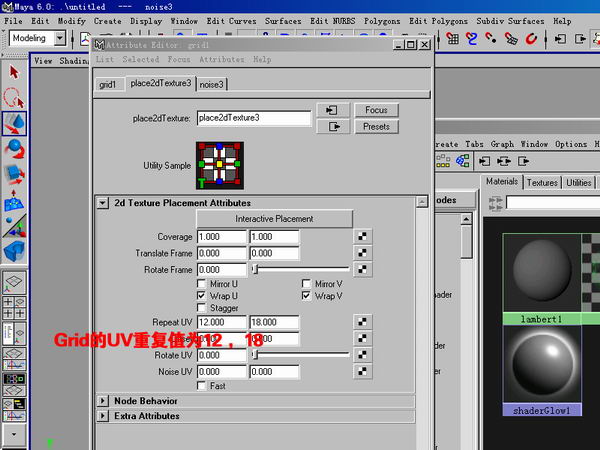This screenshot has width=600, height=450.
Task: Click the Interactive Placement button
Action: [274, 219]
